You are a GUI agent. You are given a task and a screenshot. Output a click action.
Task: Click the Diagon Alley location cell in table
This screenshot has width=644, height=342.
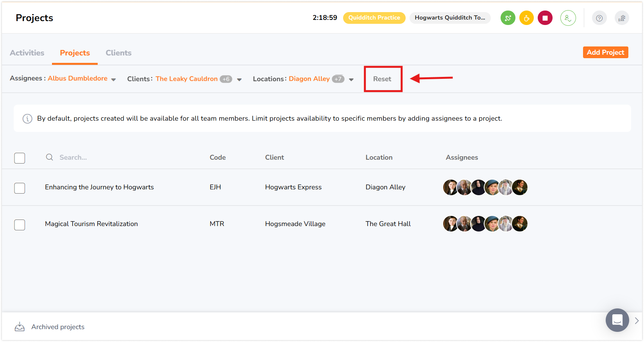coord(385,187)
